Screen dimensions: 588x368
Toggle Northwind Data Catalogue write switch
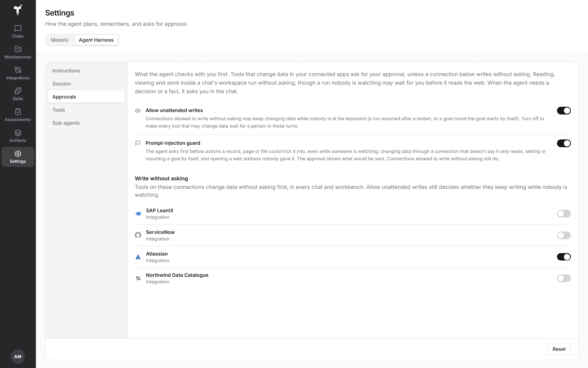point(564,278)
